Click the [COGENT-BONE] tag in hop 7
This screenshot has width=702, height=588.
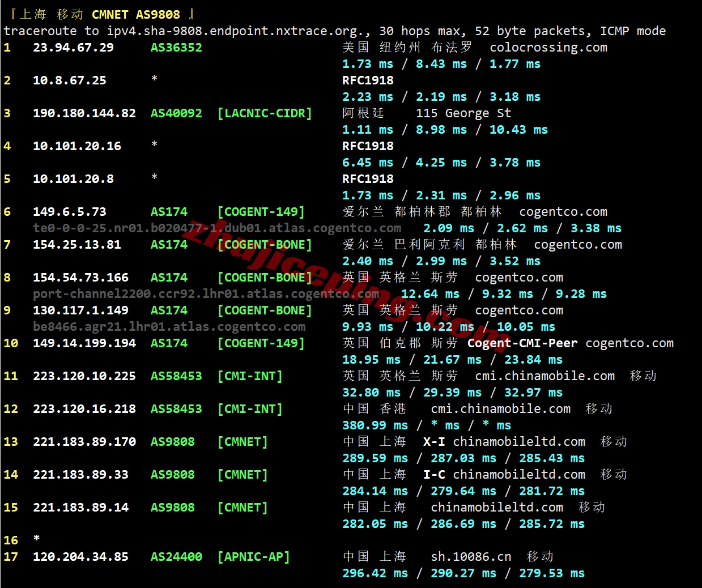click(x=265, y=245)
